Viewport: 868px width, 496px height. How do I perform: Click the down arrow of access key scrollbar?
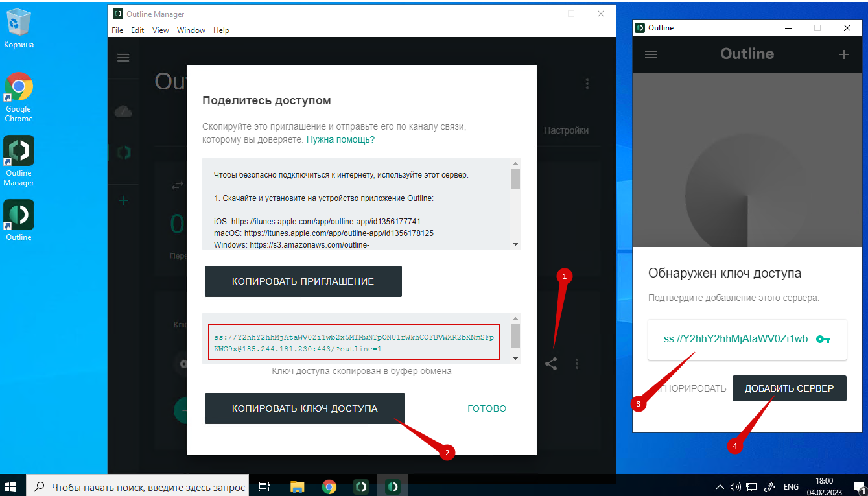coord(516,358)
